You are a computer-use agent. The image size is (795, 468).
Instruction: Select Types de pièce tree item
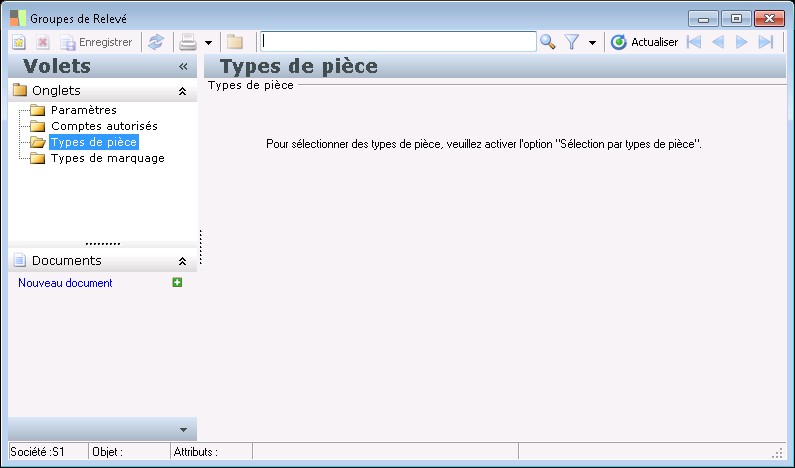tap(94, 142)
